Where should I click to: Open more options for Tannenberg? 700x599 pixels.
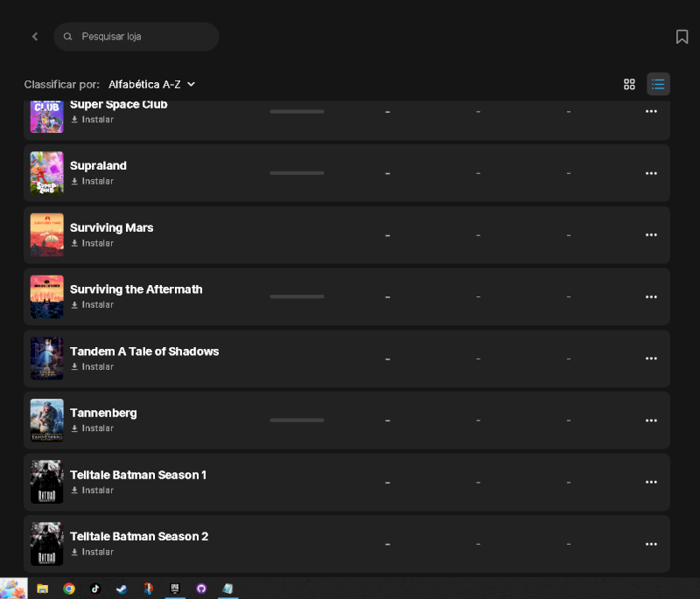click(x=651, y=420)
